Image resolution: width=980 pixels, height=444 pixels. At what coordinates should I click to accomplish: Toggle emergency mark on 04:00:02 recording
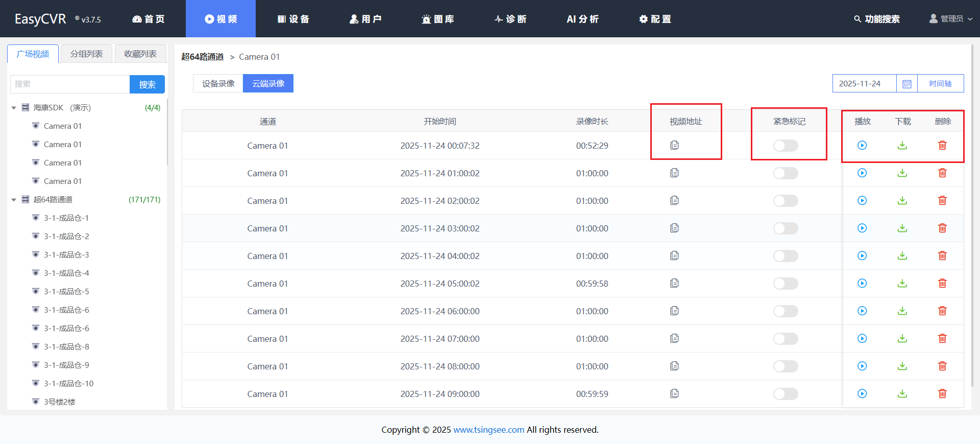785,256
